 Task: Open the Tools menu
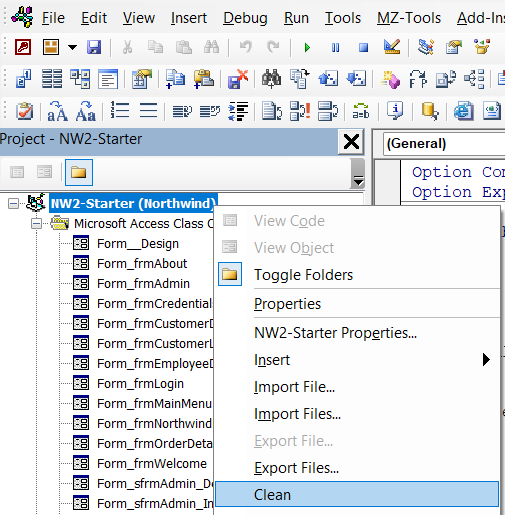343,18
